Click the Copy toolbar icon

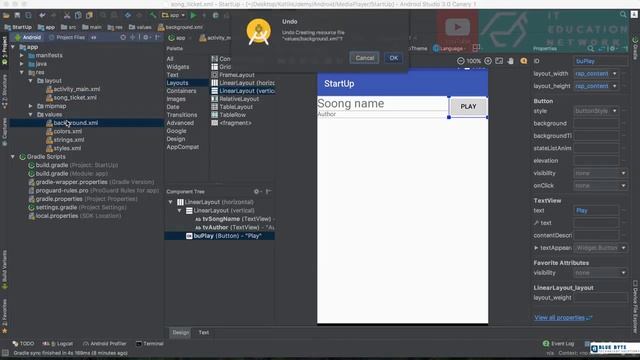[x=78, y=16]
